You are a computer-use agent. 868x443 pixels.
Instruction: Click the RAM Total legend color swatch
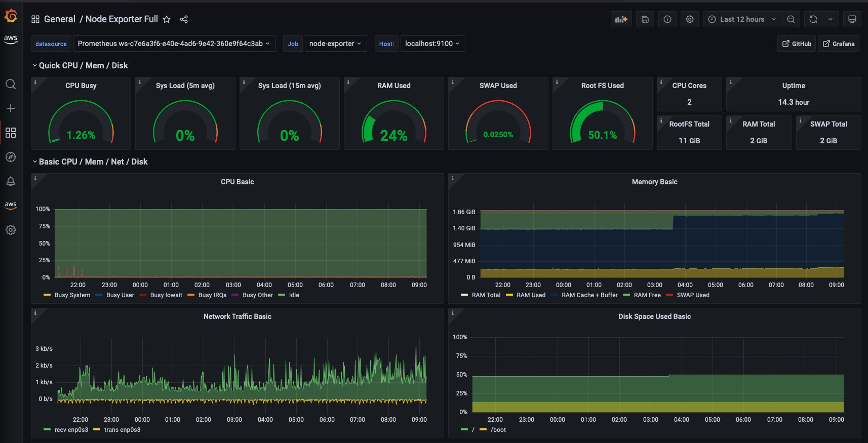(464, 295)
